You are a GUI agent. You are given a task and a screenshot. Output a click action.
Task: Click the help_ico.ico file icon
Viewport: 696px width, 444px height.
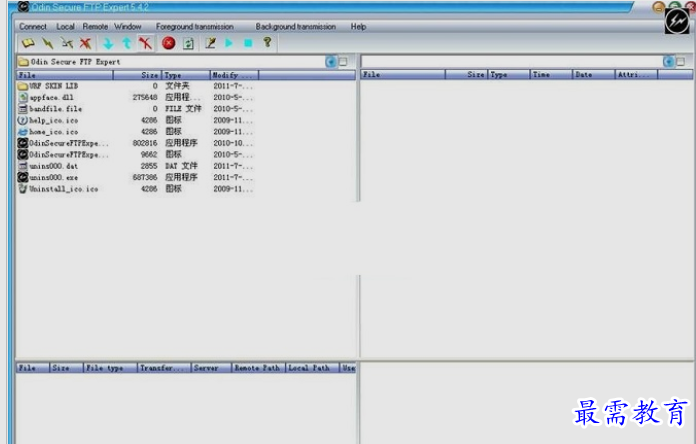click(23, 120)
